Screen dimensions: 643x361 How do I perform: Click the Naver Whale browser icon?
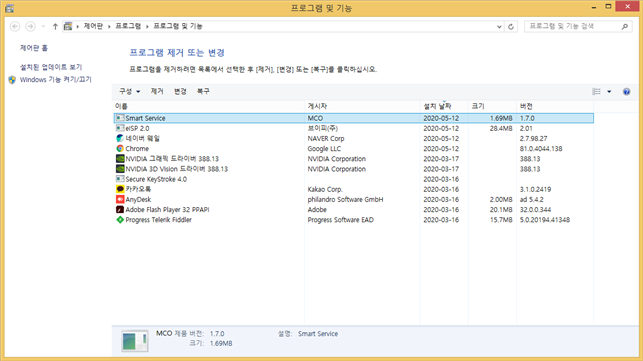[x=120, y=138]
